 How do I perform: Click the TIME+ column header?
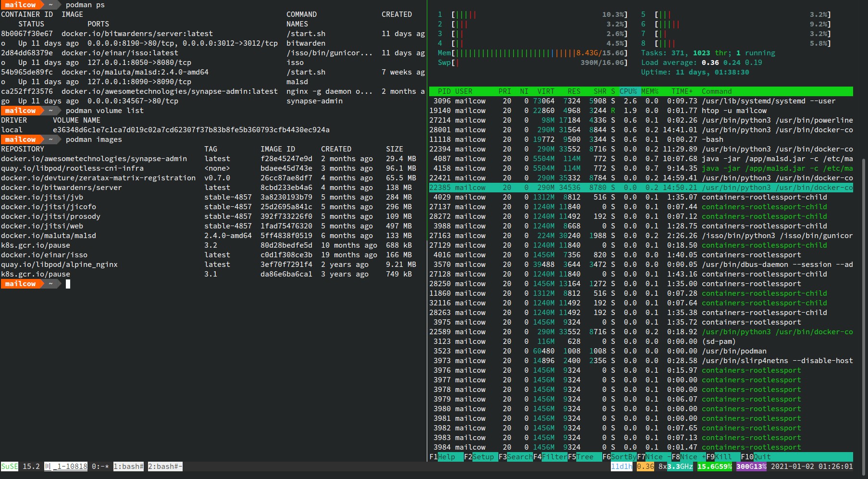(x=682, y=91)
